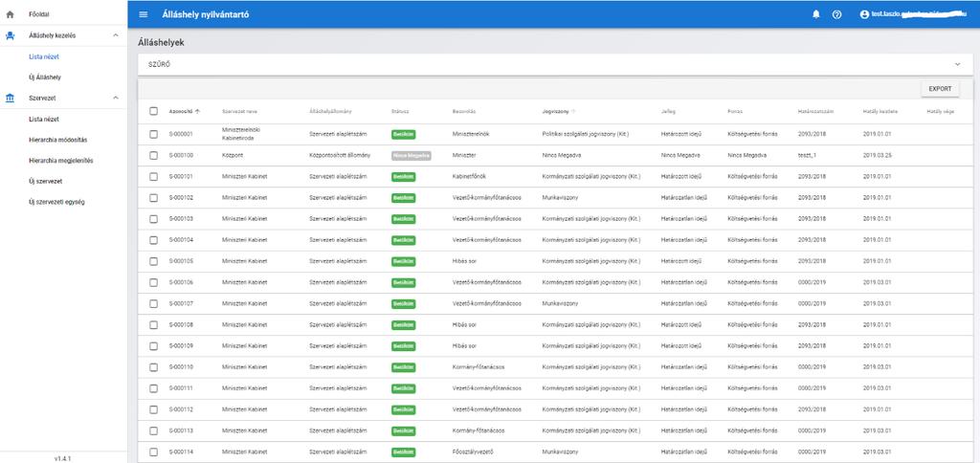Click Főosztályvezető cell in row S-000114
This screenshot has width=980, height=463.
(x=473, y=452)
